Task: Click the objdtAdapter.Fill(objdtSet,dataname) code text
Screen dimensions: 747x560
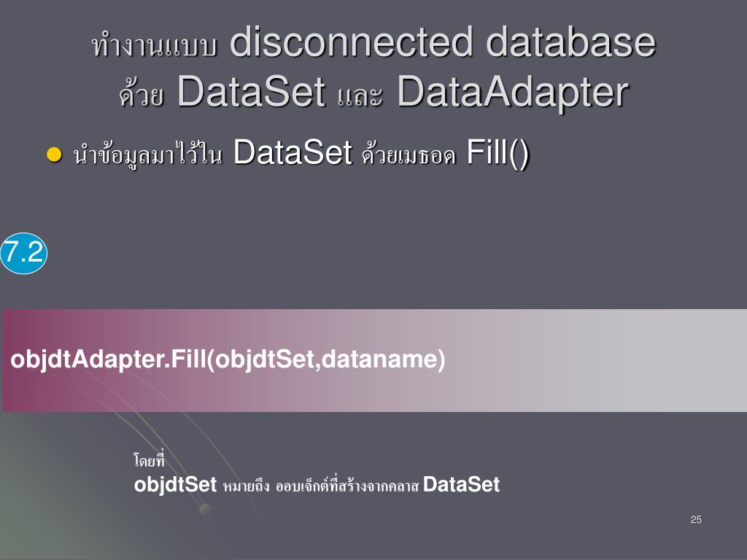Action: pos(228,359)
